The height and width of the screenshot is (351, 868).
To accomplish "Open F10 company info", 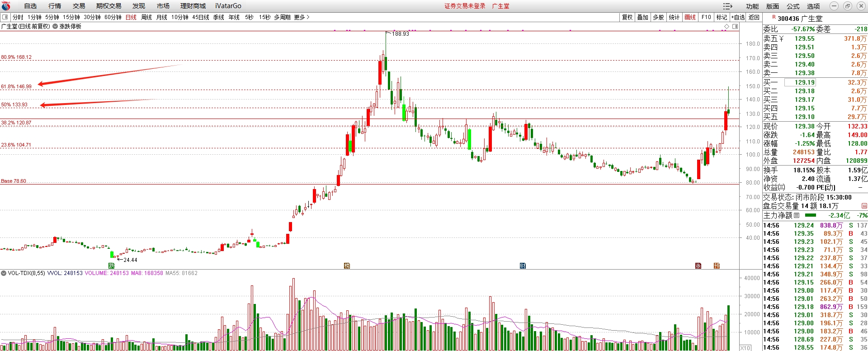I will [706, 17].
